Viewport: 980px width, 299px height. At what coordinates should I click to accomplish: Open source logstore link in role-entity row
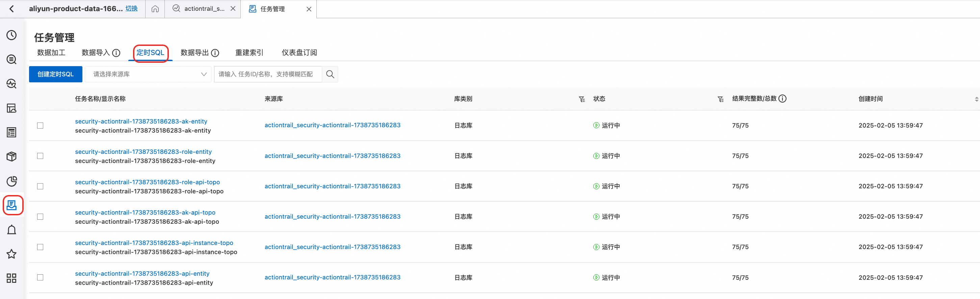coord(333,156)
